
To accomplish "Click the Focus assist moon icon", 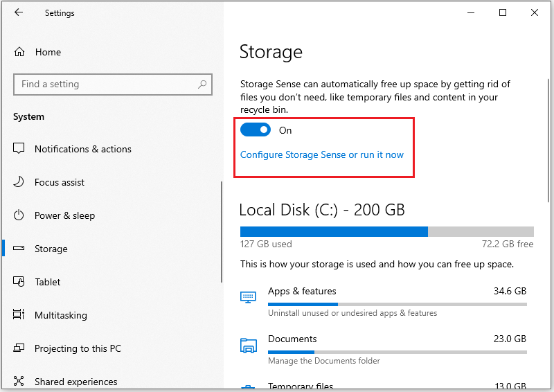I will point(19,182).
